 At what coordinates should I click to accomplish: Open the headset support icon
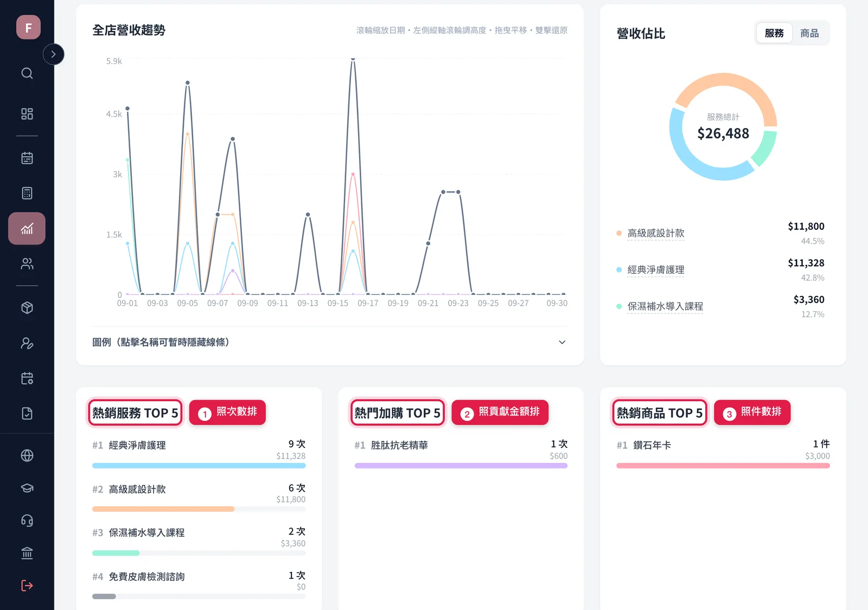point(27,521)
